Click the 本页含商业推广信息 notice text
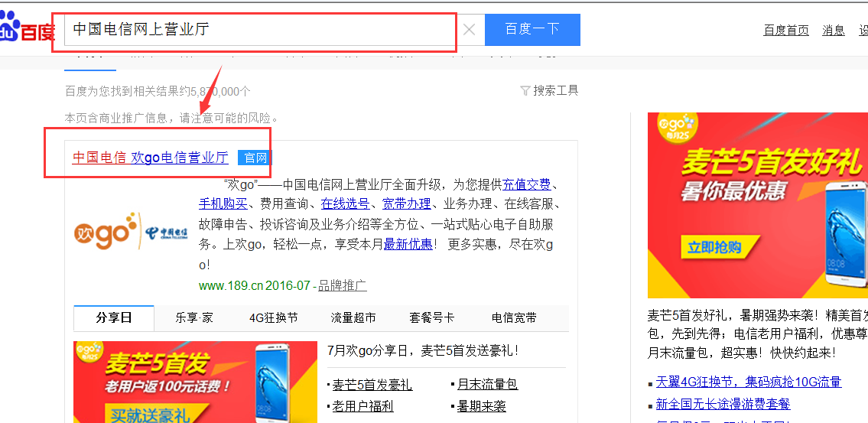Image resolution: width=868 pixels, height=423 pixels. coord(171,118)
